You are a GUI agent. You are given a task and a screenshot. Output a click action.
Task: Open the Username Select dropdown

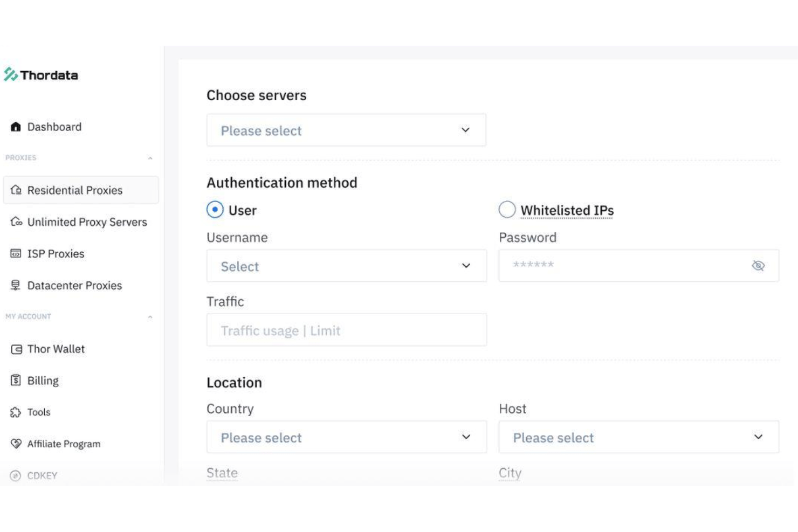(x=347, y=266)
